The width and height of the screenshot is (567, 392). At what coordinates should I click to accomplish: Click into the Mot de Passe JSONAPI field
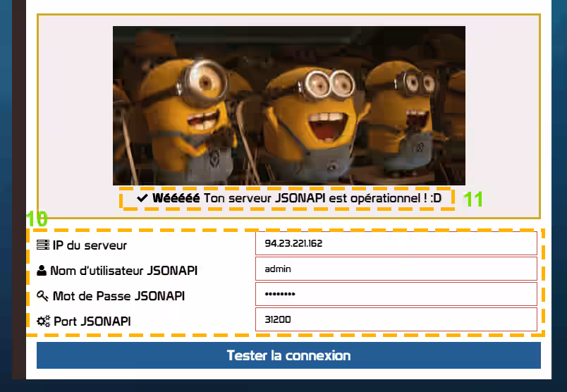(x=396, y=294)
